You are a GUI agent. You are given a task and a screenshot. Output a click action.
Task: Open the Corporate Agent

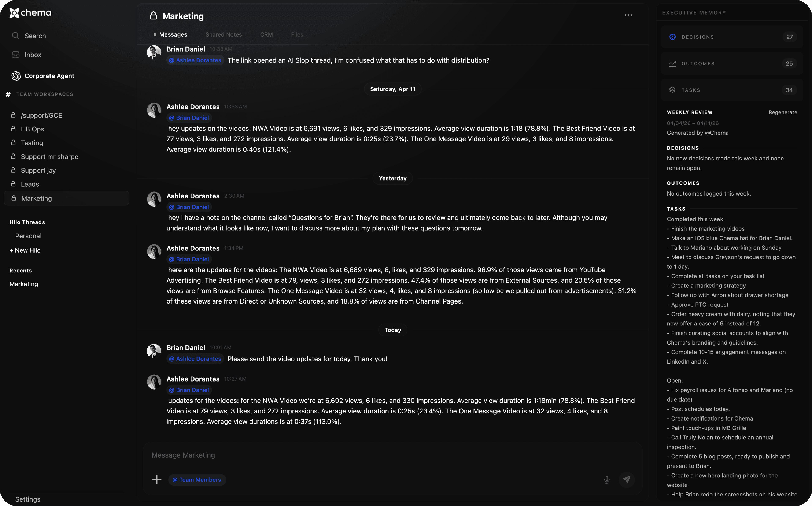[x=49, y=76]
